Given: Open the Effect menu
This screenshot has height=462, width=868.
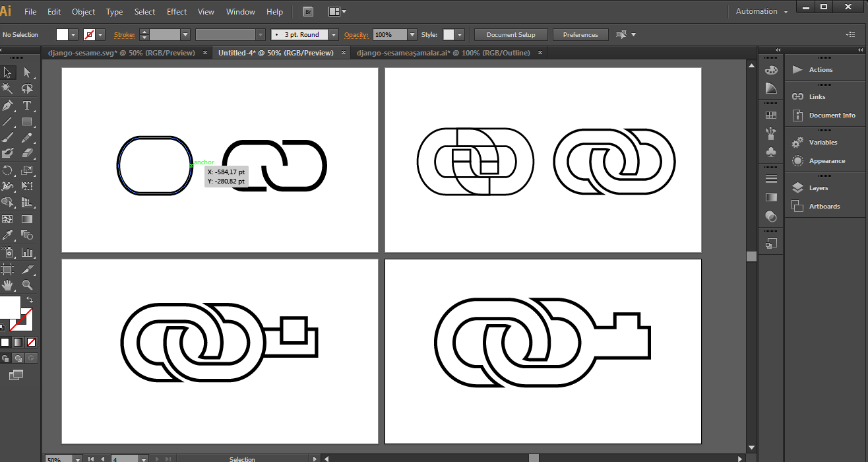Looking at the screenshot, I should 177,11.
